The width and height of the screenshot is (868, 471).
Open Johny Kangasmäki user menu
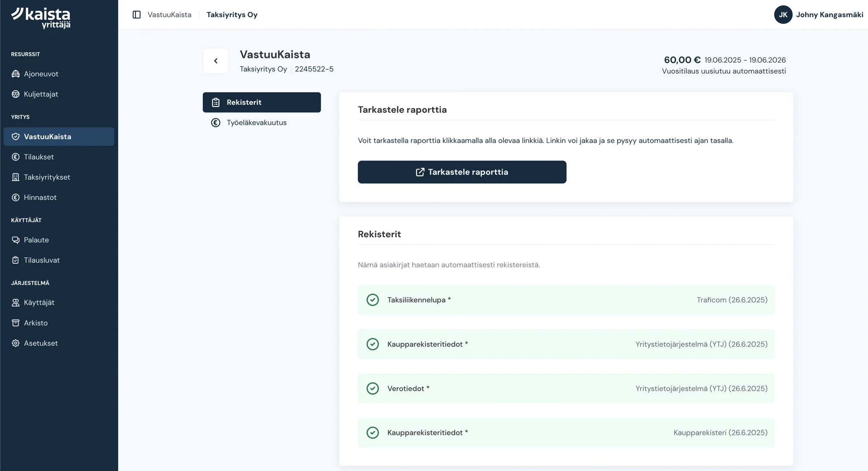(x=819, y=15)
